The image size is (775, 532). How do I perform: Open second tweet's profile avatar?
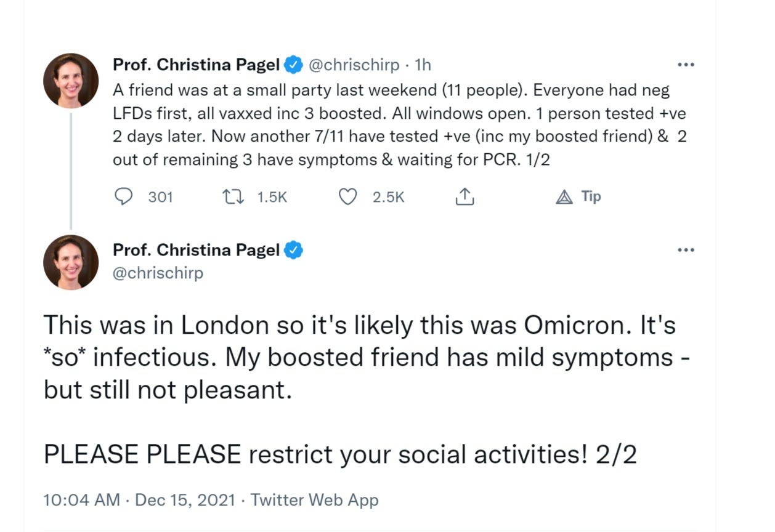click(71, 262)
